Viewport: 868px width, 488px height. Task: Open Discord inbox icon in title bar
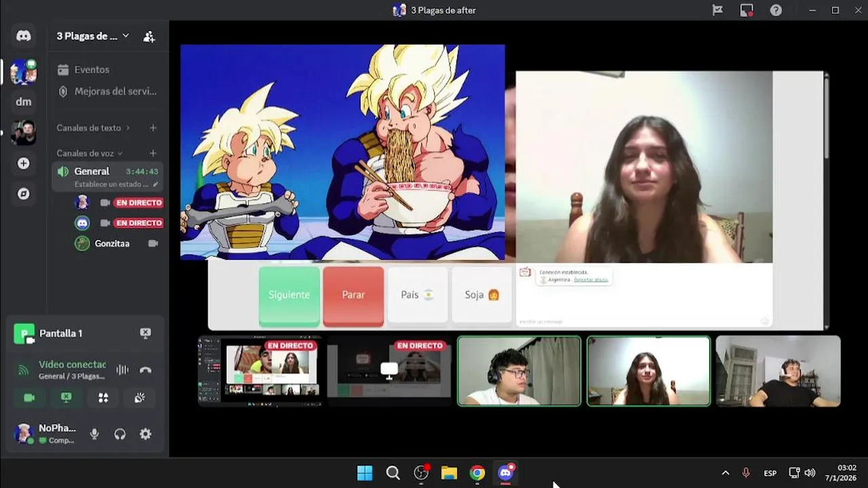pyautogui.click(x=717, y=10)
